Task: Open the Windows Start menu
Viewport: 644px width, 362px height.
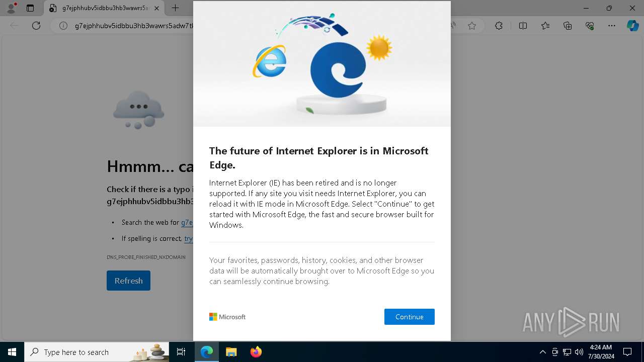Action: (12, 352)
